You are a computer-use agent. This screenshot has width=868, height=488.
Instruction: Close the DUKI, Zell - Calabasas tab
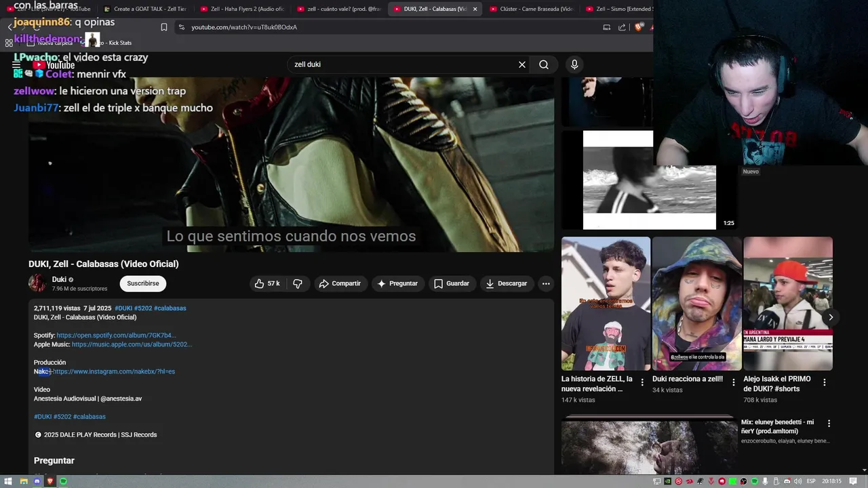tap(475, 9)
